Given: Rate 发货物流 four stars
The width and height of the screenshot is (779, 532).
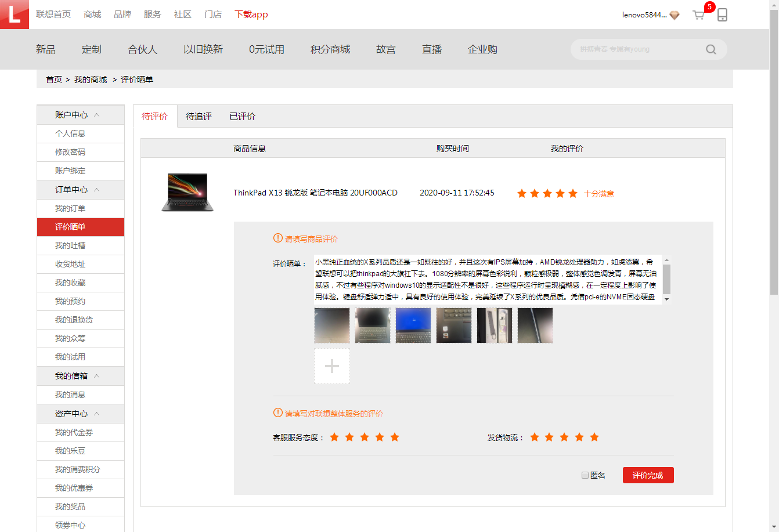Looking at the screenshot, I should click(x=579, y=437).
